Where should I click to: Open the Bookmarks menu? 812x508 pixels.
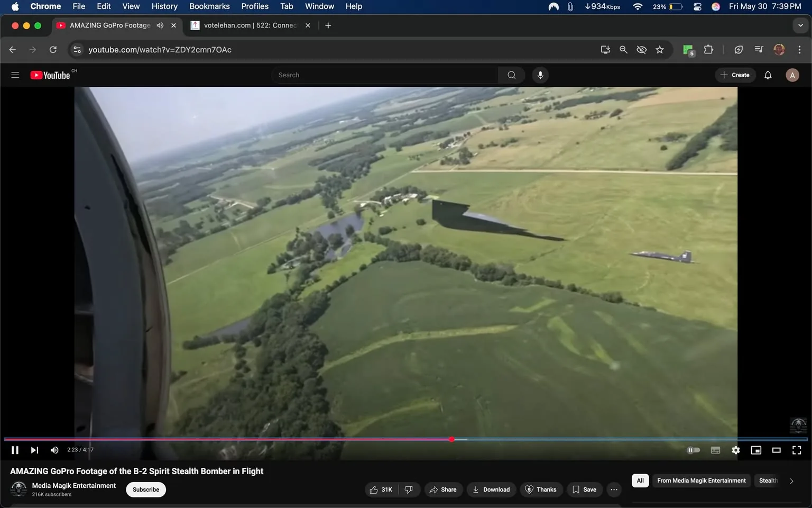pyautogui.click(x=209, y=6)
